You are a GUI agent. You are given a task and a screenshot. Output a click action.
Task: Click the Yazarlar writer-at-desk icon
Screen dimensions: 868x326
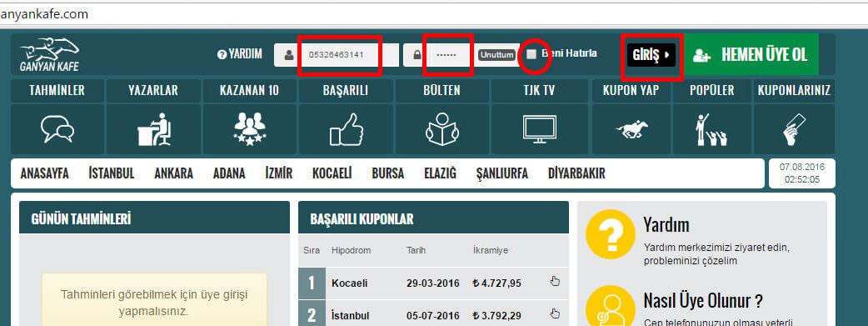tap(154, 129)
